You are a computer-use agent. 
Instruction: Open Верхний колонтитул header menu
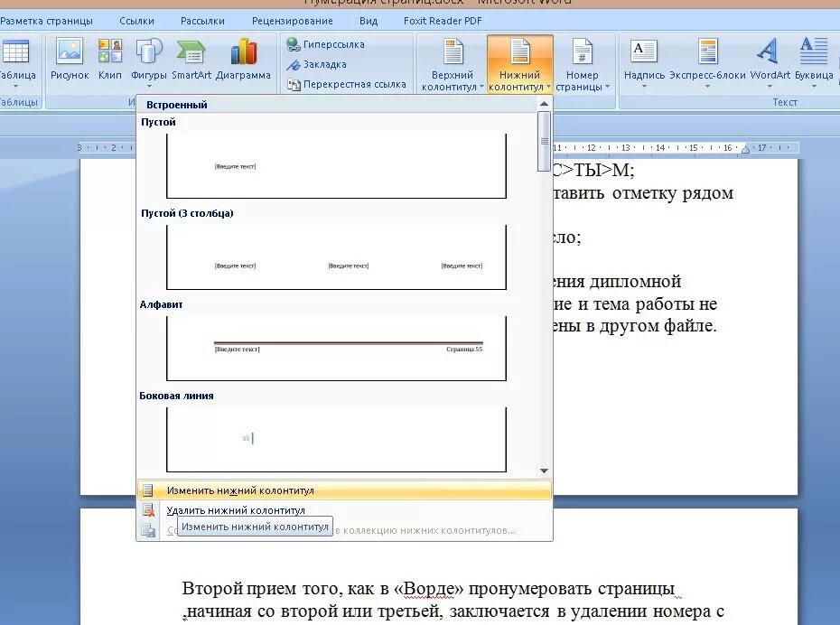click(453, 64)
